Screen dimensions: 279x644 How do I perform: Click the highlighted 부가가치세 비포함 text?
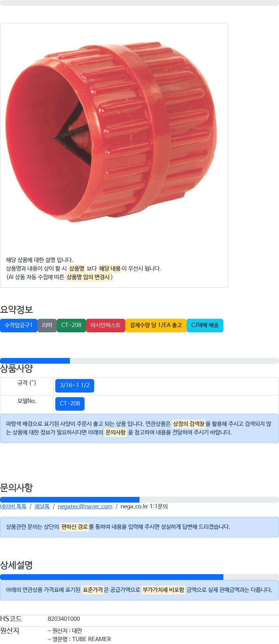(x=163, y=590)
